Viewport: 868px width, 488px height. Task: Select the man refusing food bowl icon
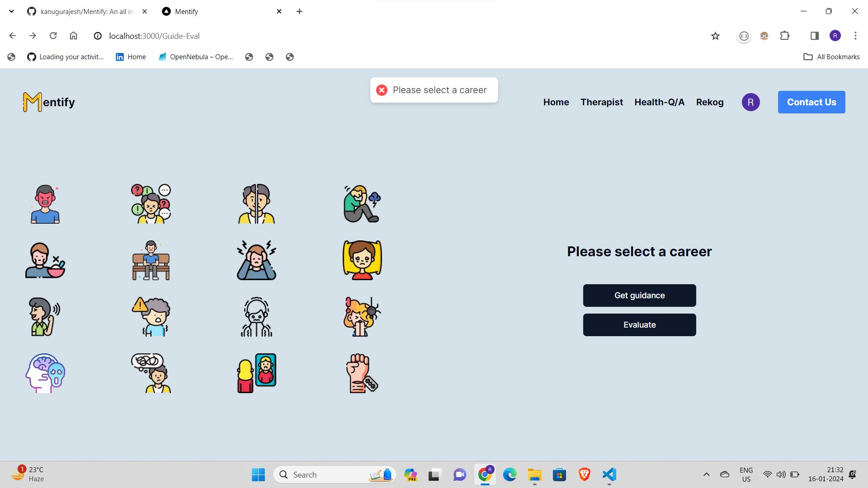click(x=45, y=260)
